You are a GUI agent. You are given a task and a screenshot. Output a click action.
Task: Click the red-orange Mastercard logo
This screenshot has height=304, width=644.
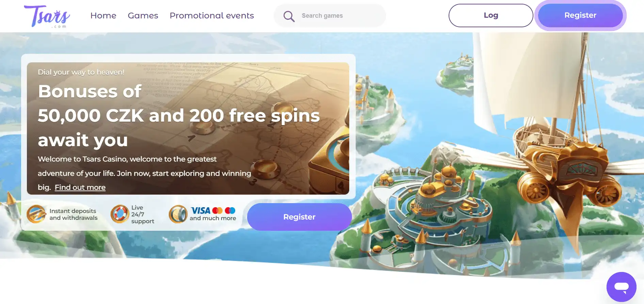[x=218, y=211]
